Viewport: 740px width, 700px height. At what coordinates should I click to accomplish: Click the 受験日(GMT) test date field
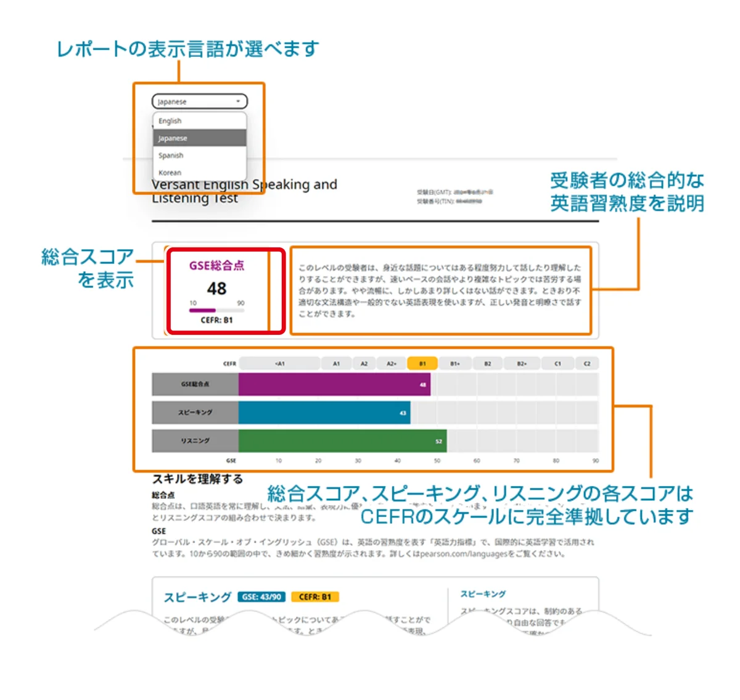454,192
